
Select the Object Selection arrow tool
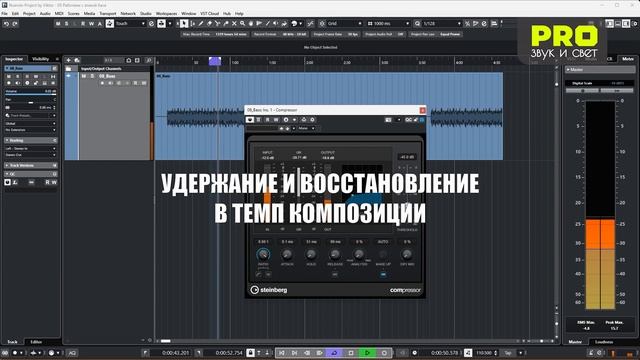(x=184, y=24)
